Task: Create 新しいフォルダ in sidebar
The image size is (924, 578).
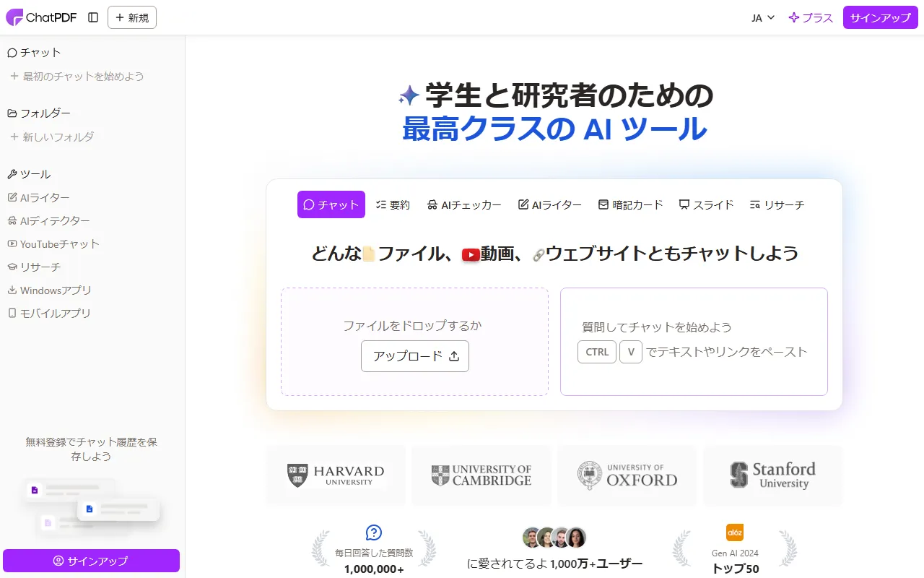Action: [52, 137]
